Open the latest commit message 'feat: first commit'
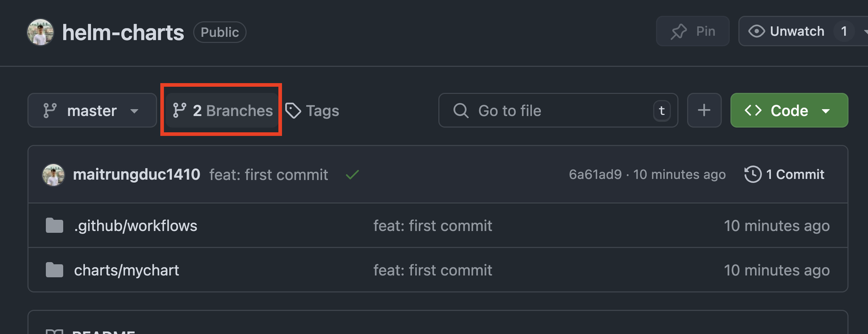 point(268,175)
